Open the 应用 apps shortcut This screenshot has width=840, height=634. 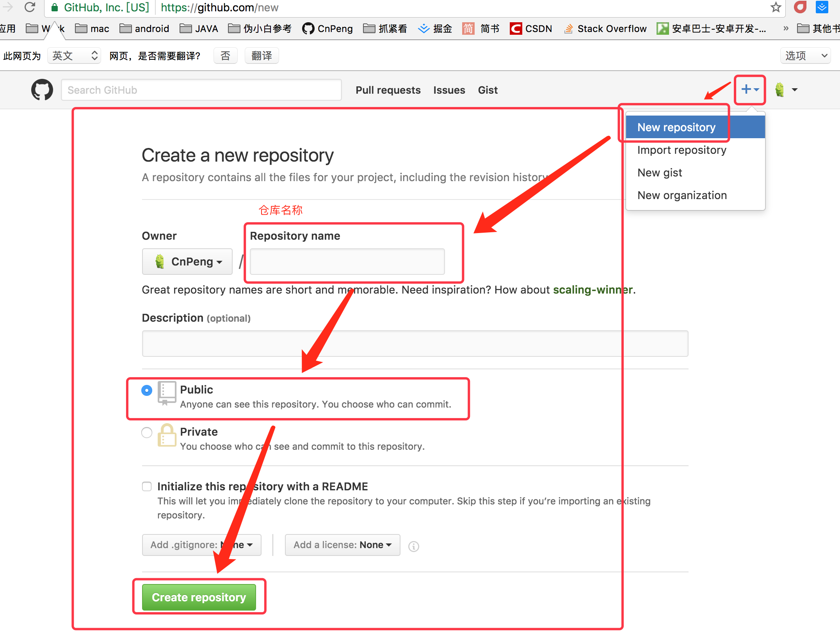(x=8, y=28)
